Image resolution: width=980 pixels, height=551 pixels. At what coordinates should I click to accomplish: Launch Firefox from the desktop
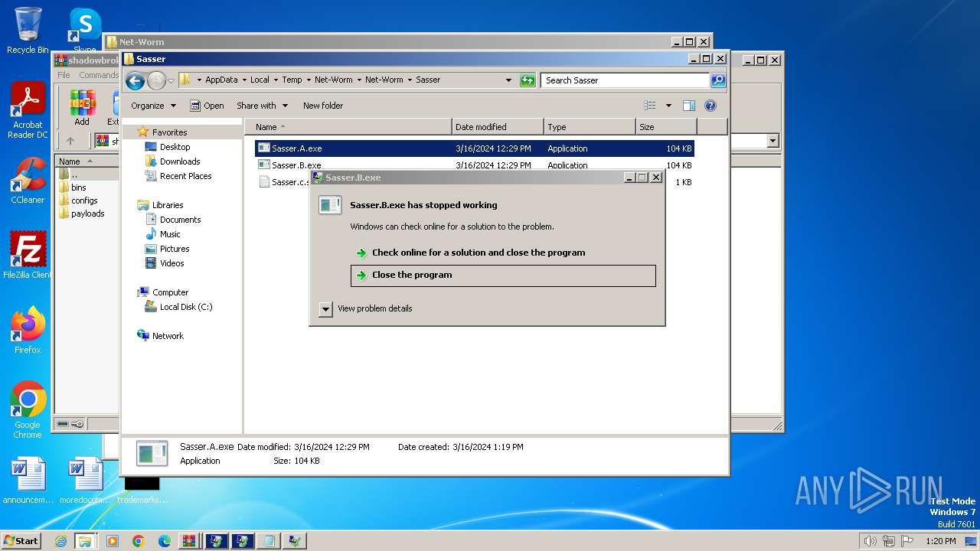(28, 331)
